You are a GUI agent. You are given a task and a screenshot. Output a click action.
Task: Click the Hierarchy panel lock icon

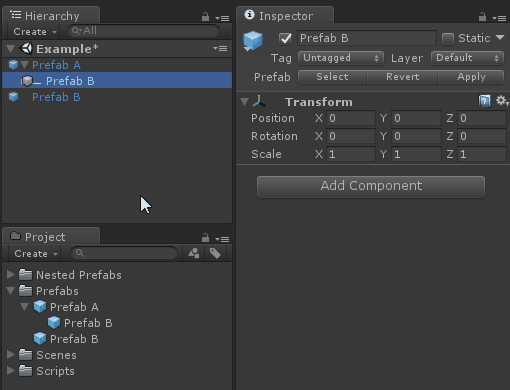[205, 17]
